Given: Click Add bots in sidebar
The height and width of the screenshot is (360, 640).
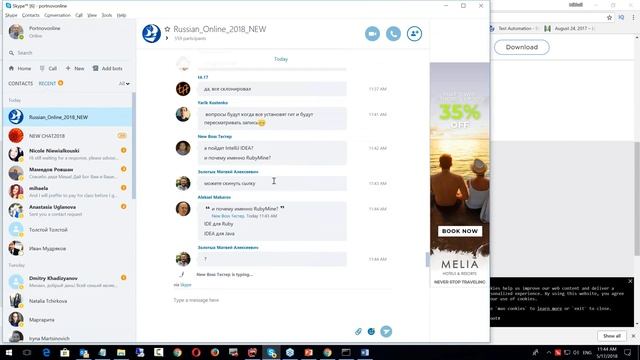Looking at the screenshot, I should point(107,69).
